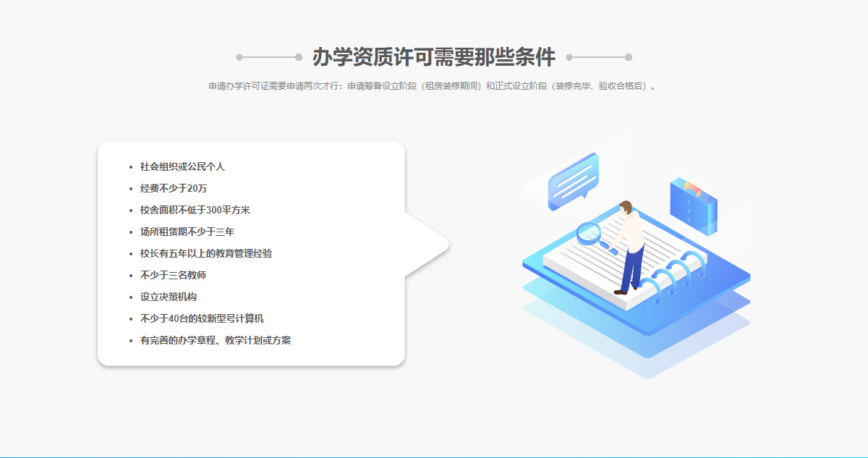Viewport: 868px width, 458px height.
Task: Select list item 校长有五年以上的教育管理经验
Action: pos(206,253)
